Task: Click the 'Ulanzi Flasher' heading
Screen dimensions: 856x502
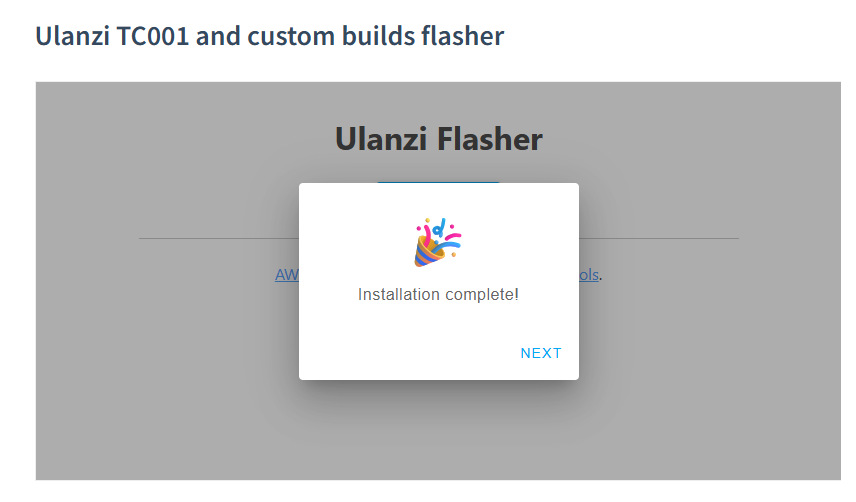Action: tap(438, 139)
